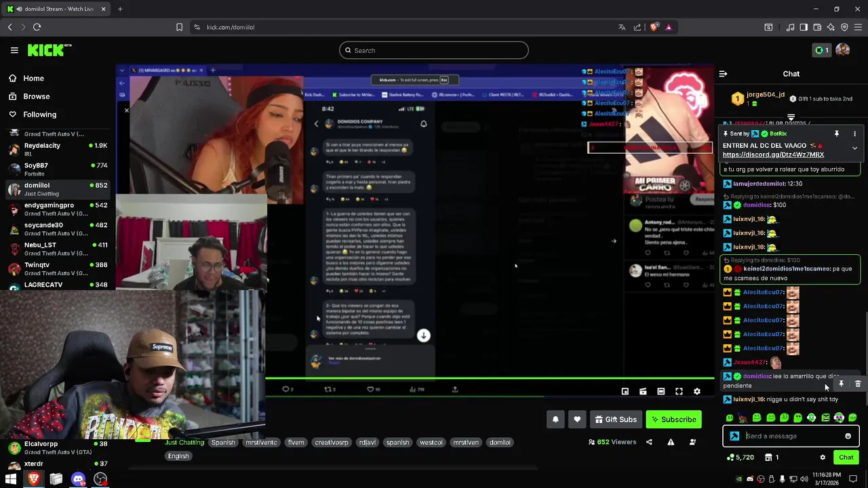
Task: Open user profile avatar menu
Action: (843, 50)
